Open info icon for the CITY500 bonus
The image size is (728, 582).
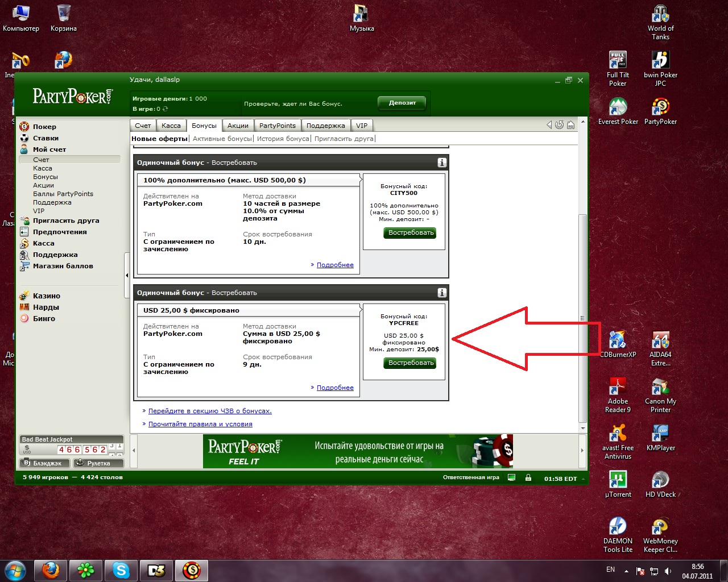(x=442, y=163)
